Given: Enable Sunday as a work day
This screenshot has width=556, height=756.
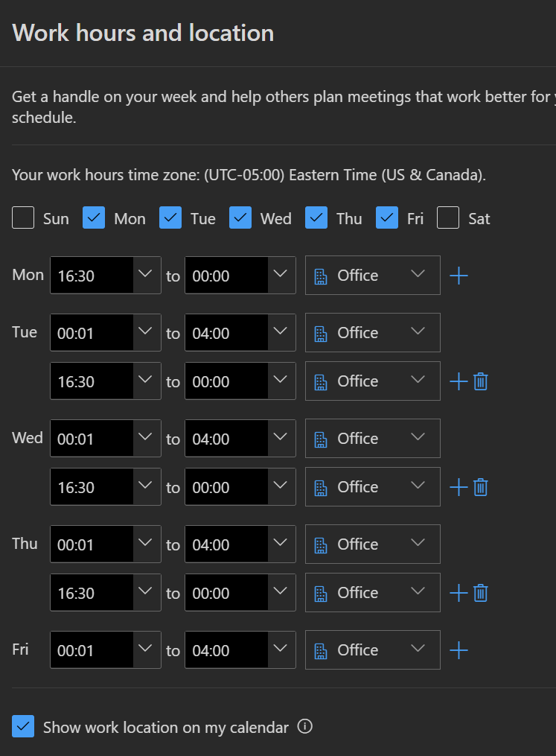Looking at the screenshot, I should point(23,217).
